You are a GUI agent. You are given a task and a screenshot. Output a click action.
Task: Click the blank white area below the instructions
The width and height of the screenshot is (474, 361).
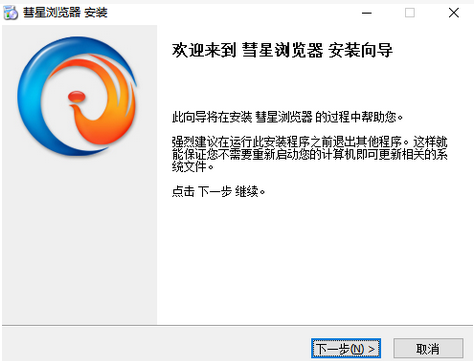(315, 260)
